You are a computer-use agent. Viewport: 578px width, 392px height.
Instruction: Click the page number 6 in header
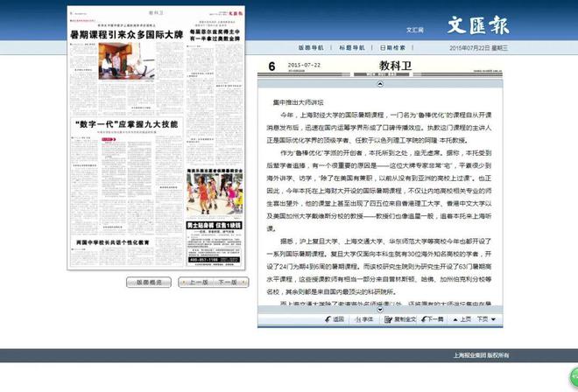click(271, 66)
